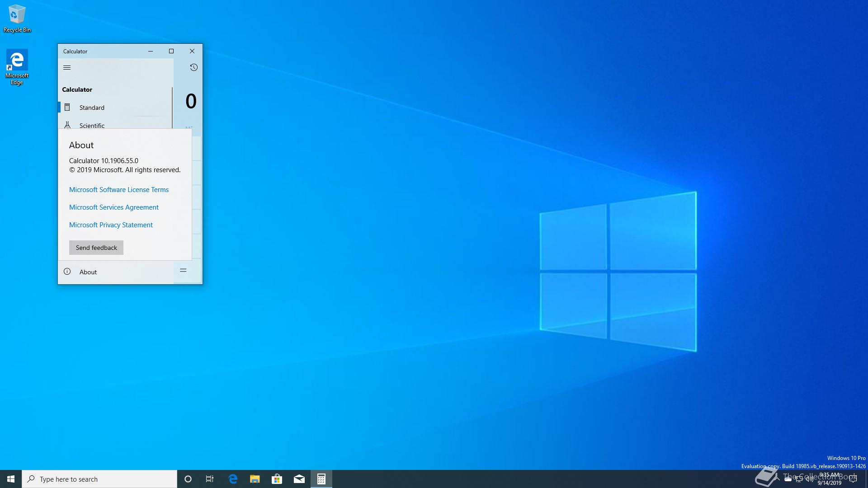Open the Calculator hamburger navigation menu
Image resolution: width=868 pixels, height=488 pixels.
pos(67,67)
